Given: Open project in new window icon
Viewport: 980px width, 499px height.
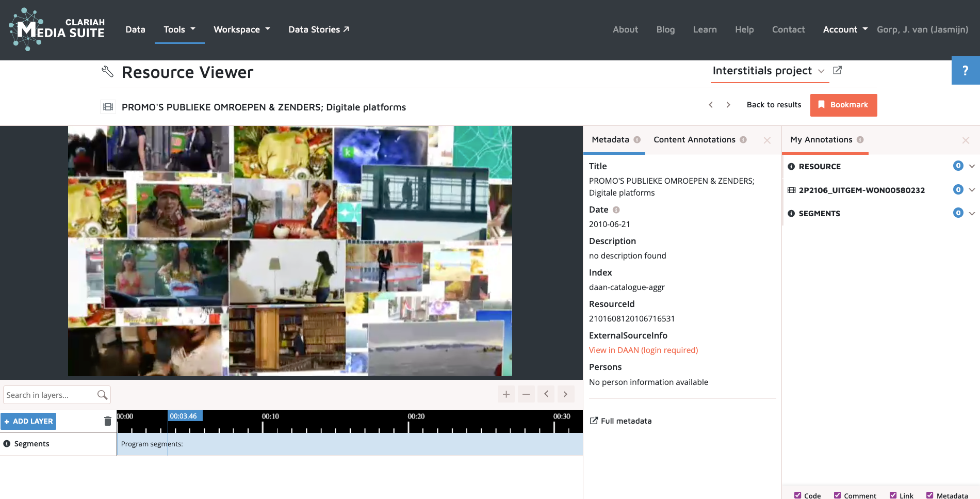Looking at the screenshot, I should click(x=837, y=70).
